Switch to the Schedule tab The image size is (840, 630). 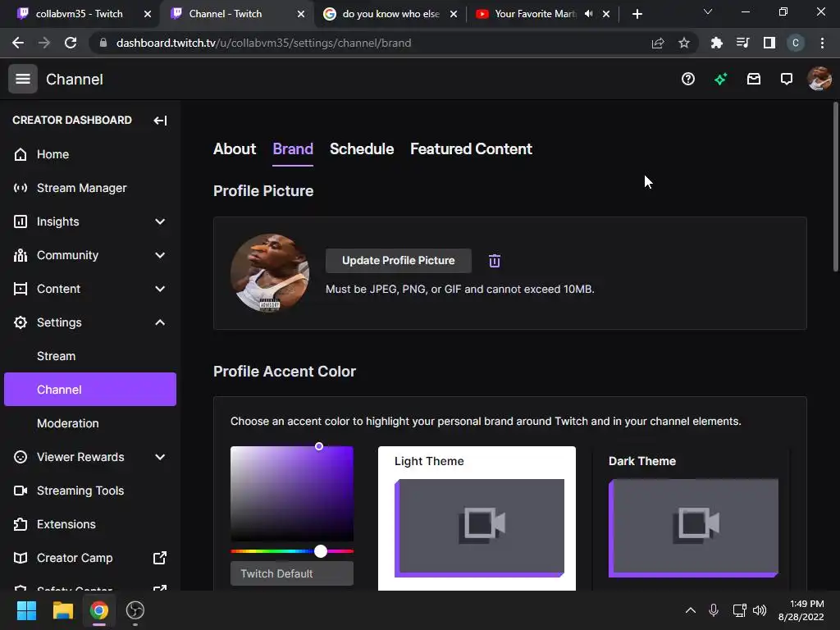(x=362, y=149)
